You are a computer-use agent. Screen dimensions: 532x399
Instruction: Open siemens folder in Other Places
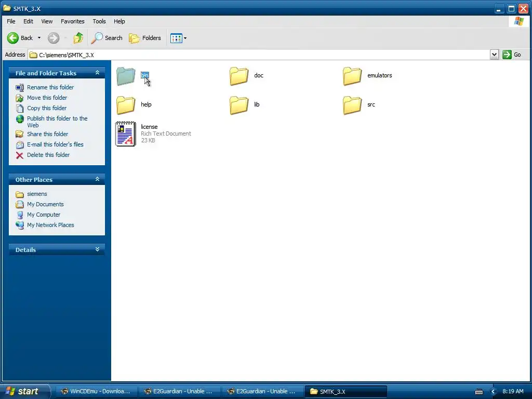tap(37, 194)
